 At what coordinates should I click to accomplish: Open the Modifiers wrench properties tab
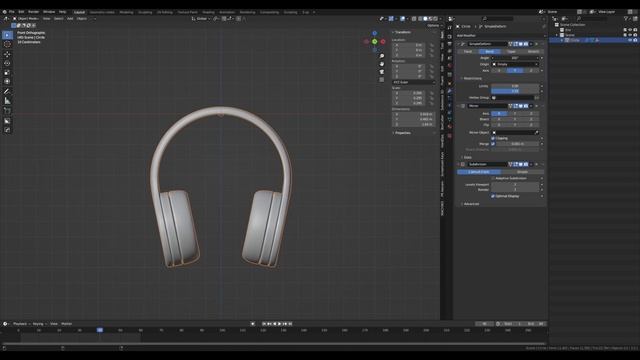click(x=450, y=91)
